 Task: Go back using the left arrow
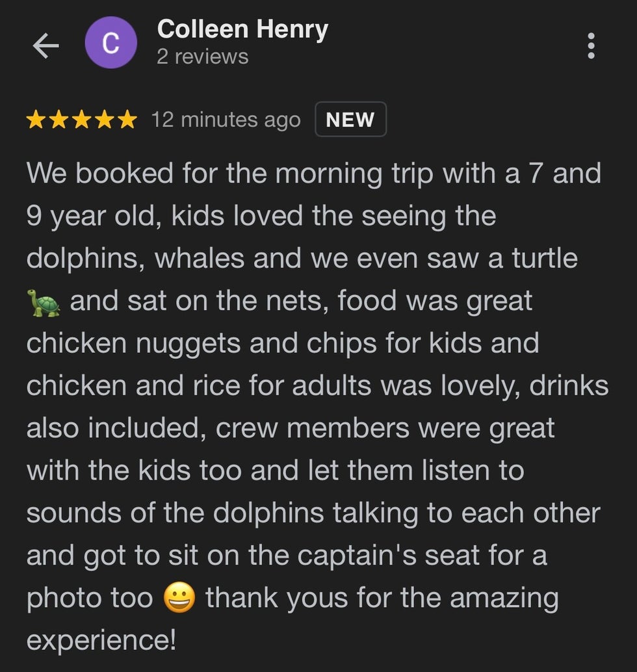point(46,45)
